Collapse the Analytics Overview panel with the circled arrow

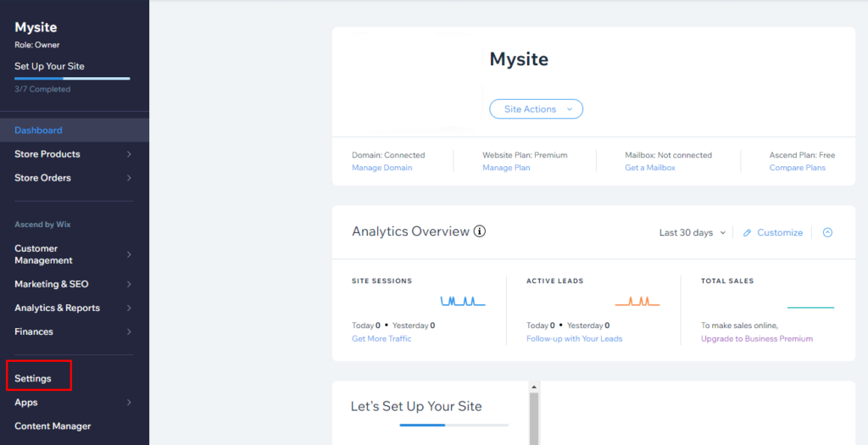click(827, 232)
